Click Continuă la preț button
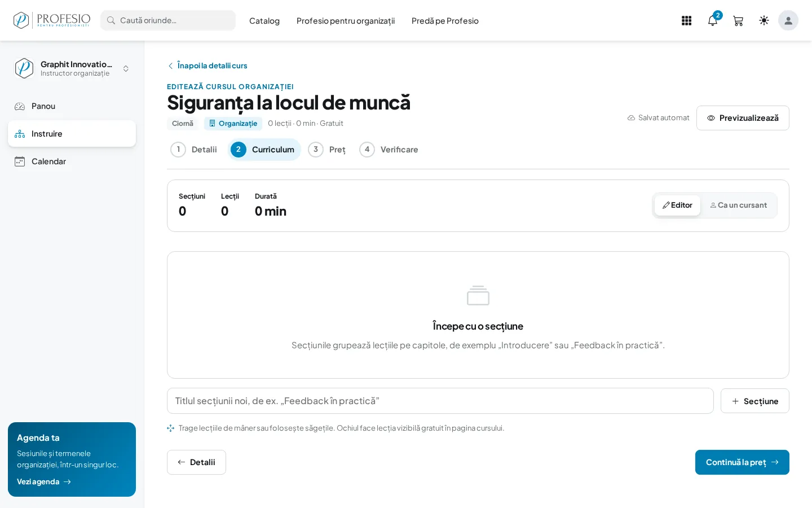 (x=742, y=462)
